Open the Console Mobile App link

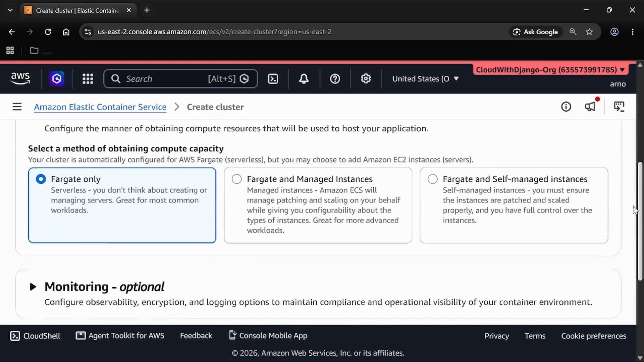point(268,336)
